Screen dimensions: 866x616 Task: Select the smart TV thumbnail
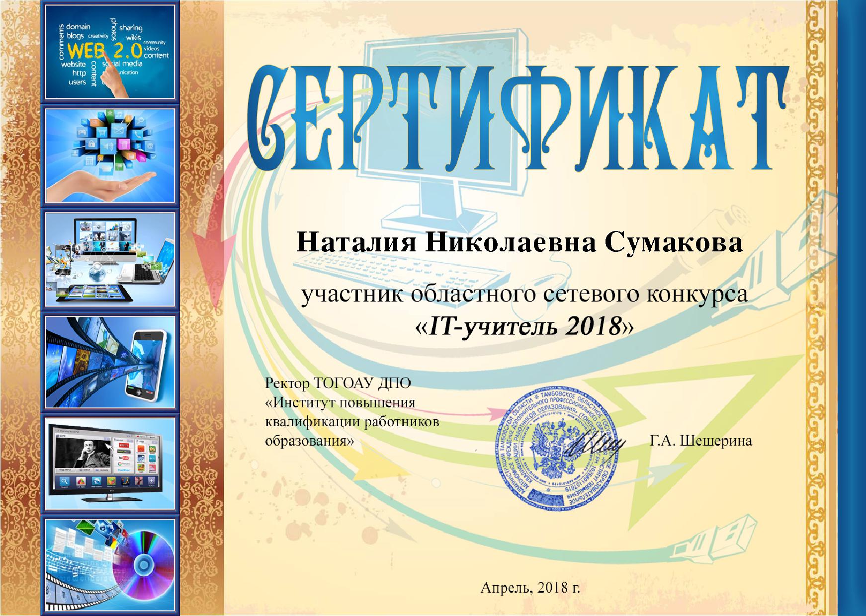(x=110, y=463)
